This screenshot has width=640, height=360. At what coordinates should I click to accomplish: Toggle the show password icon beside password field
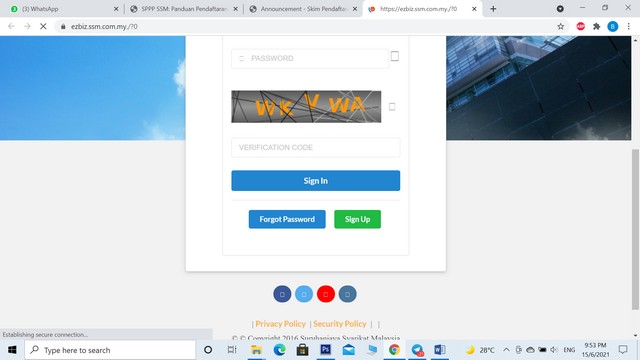(x=395, y=56)
